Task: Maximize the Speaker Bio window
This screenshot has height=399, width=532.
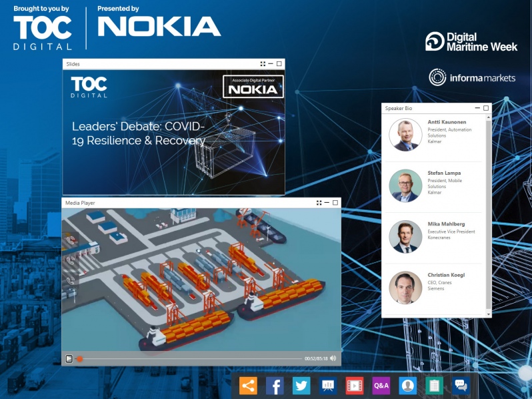Action: (x=486, y=108)
